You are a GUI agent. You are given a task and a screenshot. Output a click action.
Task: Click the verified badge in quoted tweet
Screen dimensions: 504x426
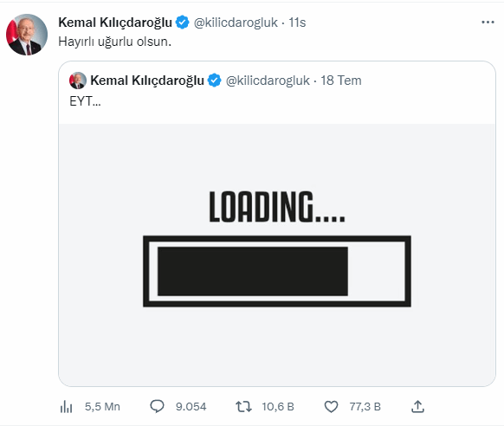[215, 81]
